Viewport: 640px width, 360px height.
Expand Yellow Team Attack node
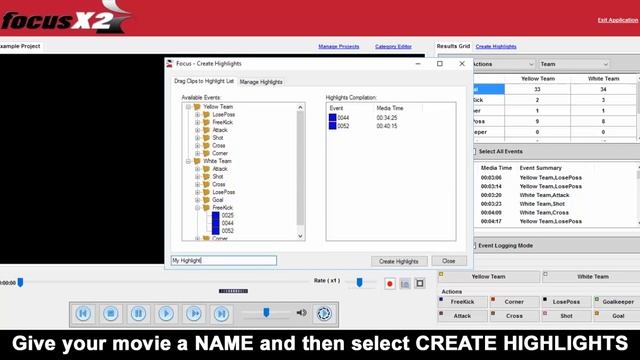tap(198, 130)
